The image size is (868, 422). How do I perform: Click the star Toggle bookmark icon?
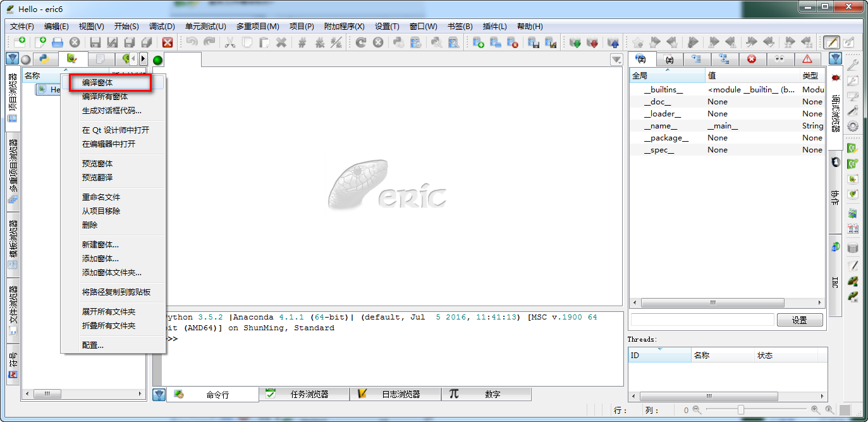click(x=637, y=42)
